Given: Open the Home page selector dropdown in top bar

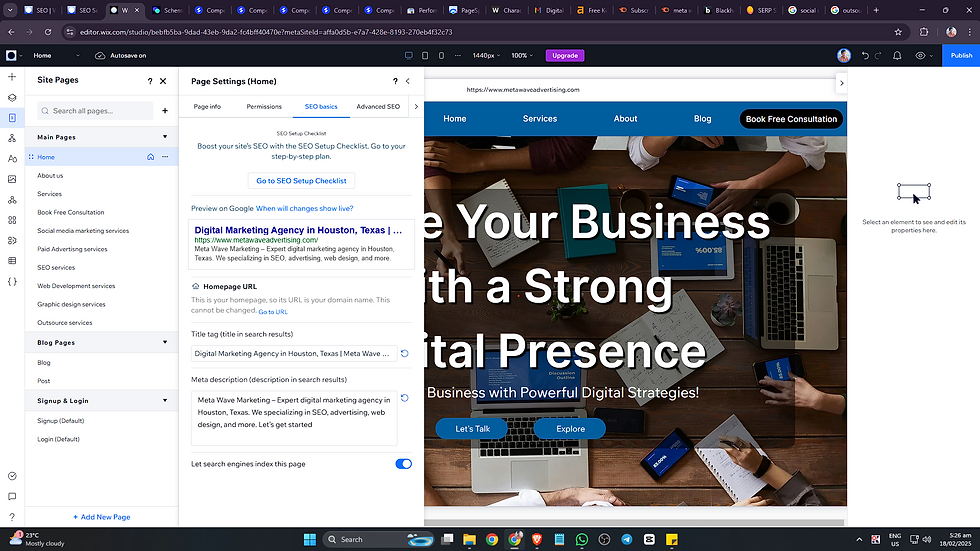Looking at the screenshot, I should [57, 56].
